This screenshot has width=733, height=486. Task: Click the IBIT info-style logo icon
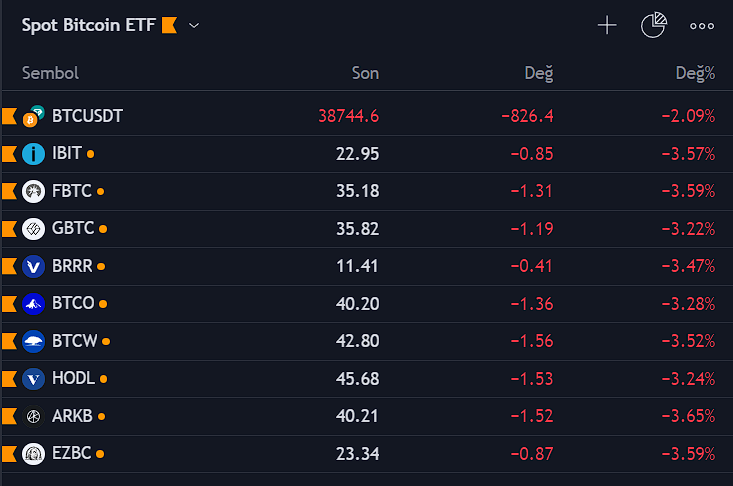tap(33, 154)
